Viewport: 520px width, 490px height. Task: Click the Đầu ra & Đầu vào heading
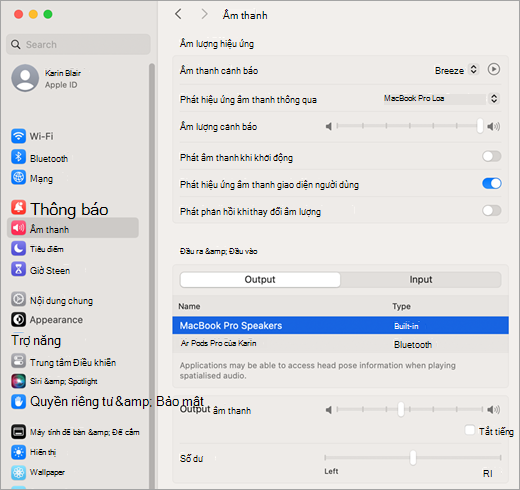pos(218,251)
